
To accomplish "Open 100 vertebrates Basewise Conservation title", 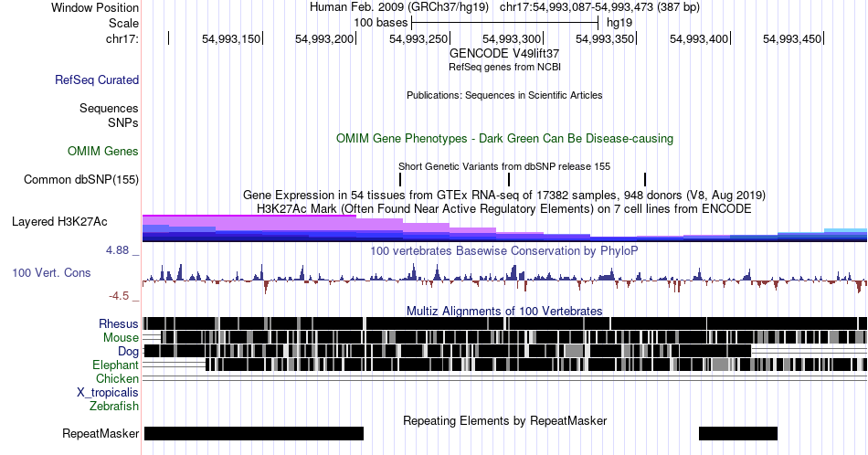I will [x=504, y=250].
